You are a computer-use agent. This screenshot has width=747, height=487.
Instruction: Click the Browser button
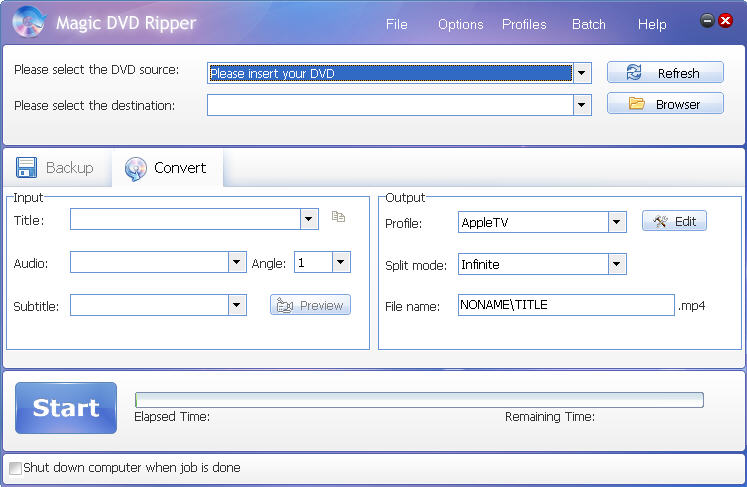[x=665, y=103]
